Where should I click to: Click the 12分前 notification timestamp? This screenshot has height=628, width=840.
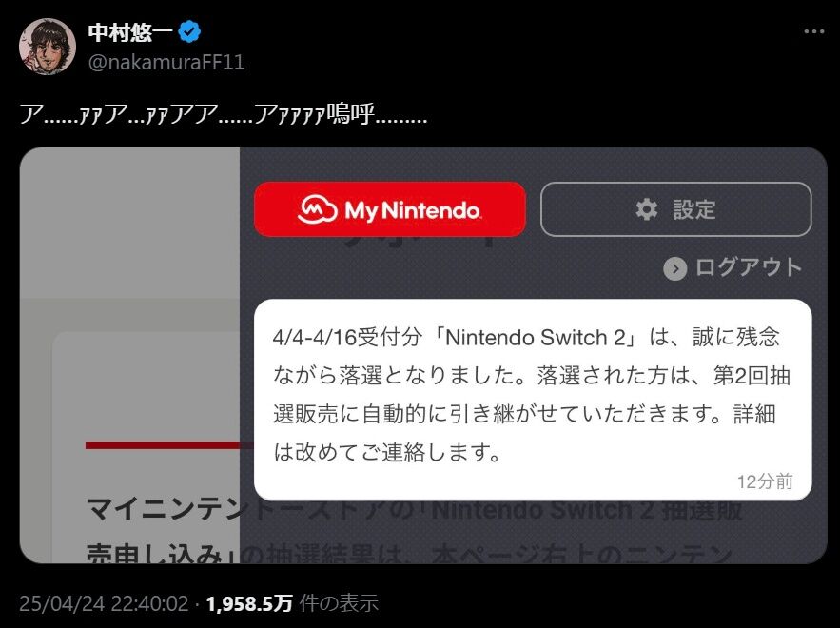point(765,481)
